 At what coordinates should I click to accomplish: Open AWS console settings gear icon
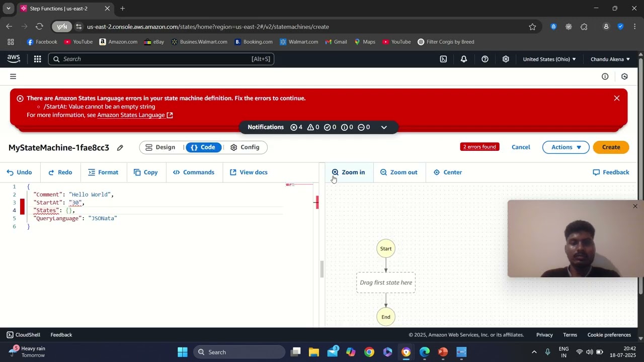pos(506,59)
